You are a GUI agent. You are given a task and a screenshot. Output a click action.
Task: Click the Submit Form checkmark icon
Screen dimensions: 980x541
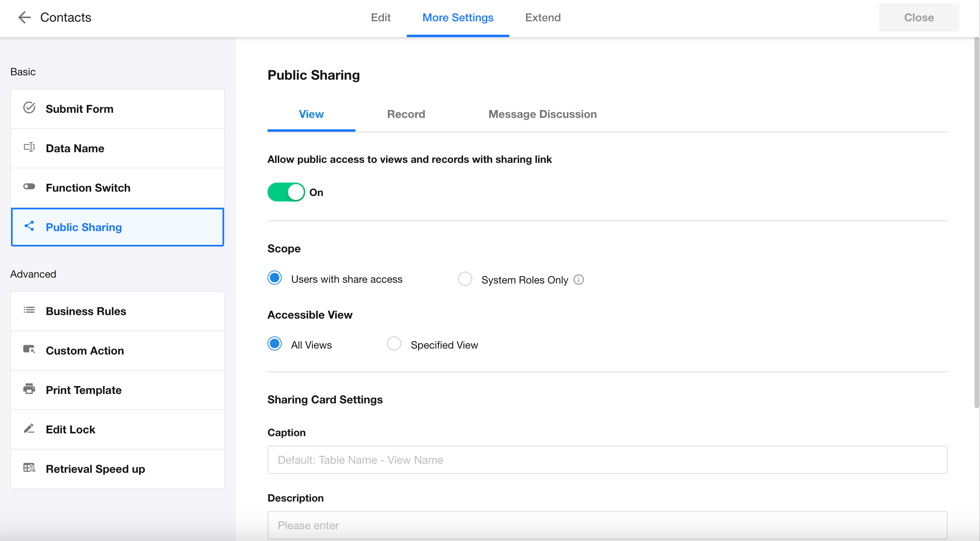click(29, 108)
